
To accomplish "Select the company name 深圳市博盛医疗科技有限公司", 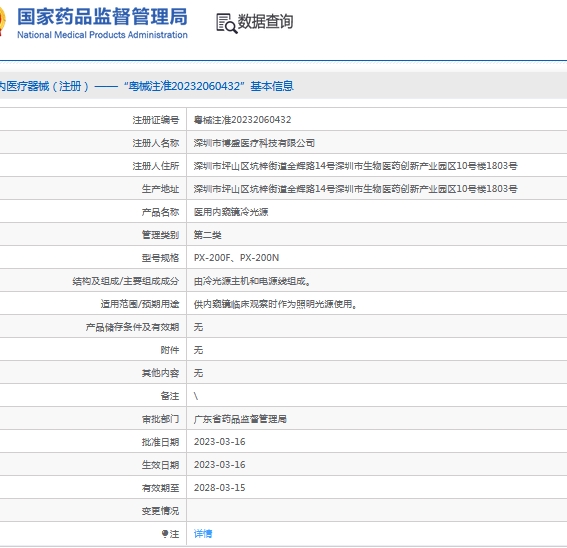I will coord(254,143).
